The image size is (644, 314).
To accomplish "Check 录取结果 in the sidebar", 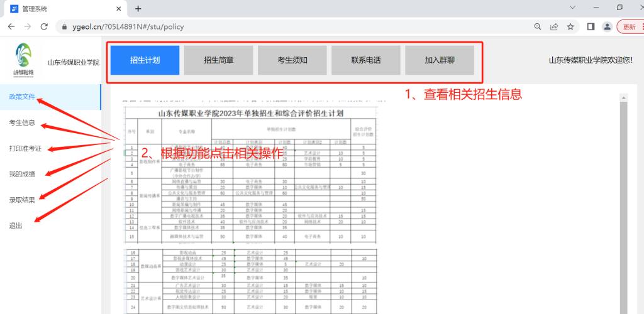I will click(22, 200).
